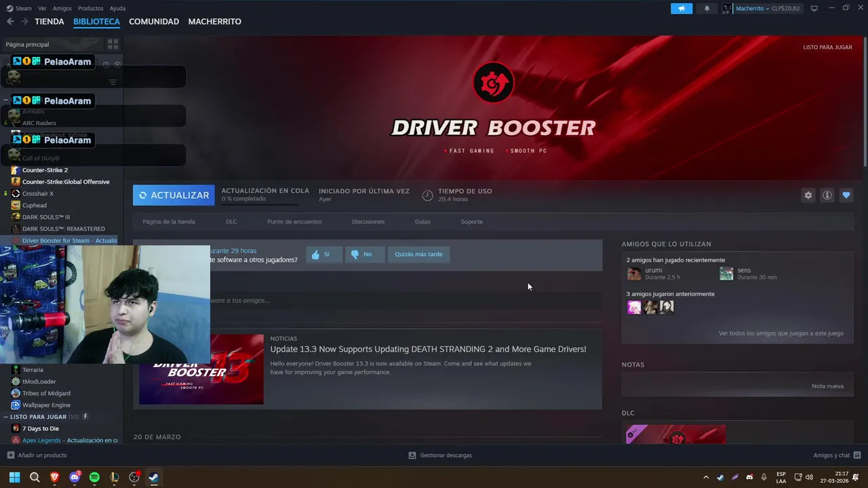Select DARK SOULS III in library
This screenshot has height=488, width=868.
click(x=46, y=217)
